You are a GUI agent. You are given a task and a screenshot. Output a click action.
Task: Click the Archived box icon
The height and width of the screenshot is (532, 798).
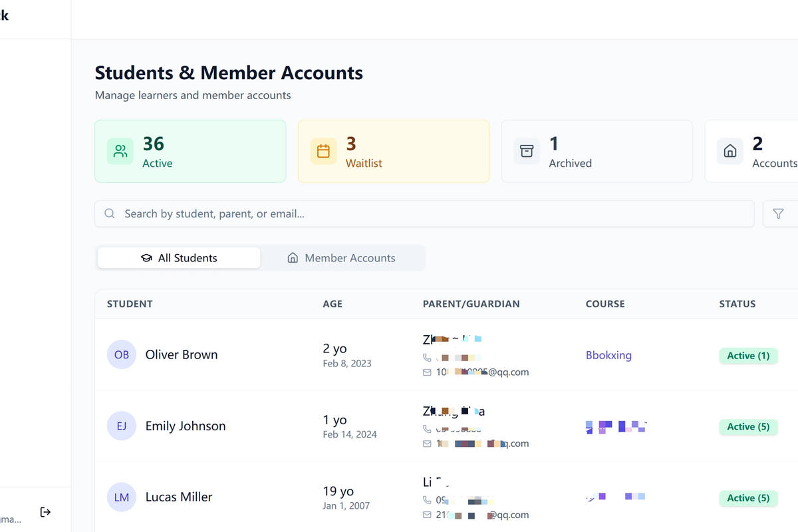526,151
